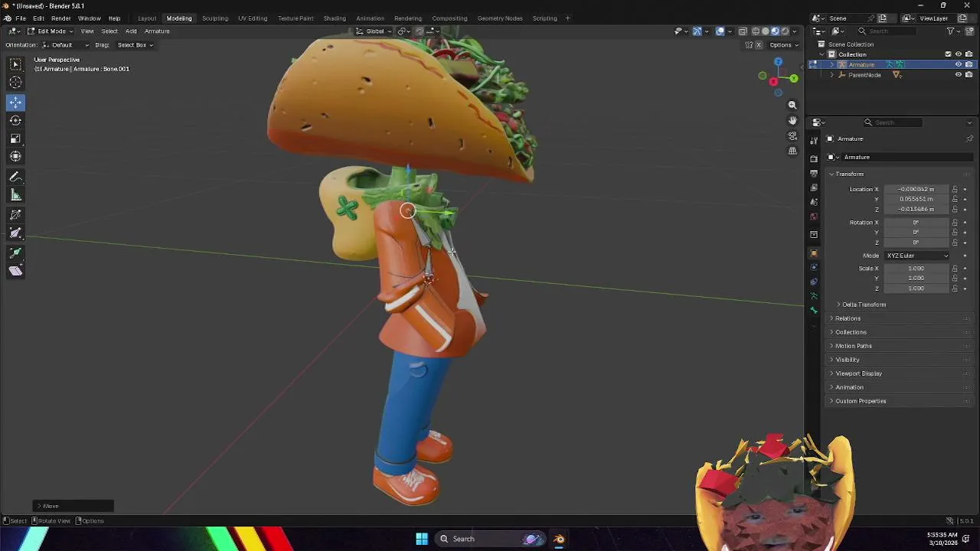Toggle viewport gizmos on or off
The image size is (980, 551).
(697, 31)
